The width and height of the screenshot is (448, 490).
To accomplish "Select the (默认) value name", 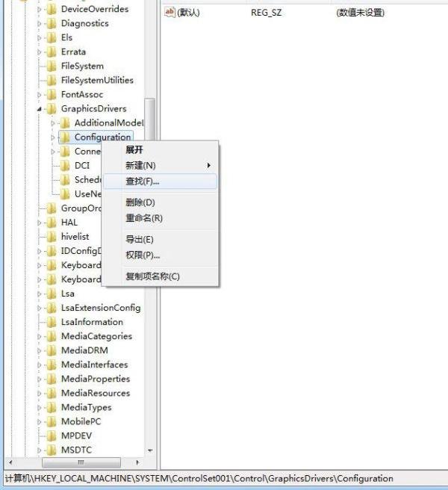I will (188, 13).
